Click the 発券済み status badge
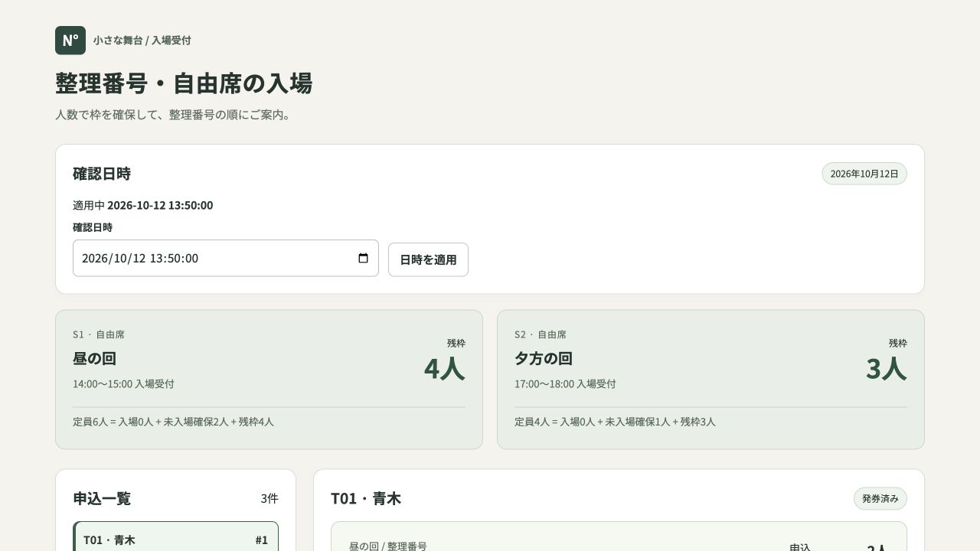Screen dimensions: 980x551 coord(880,499)
